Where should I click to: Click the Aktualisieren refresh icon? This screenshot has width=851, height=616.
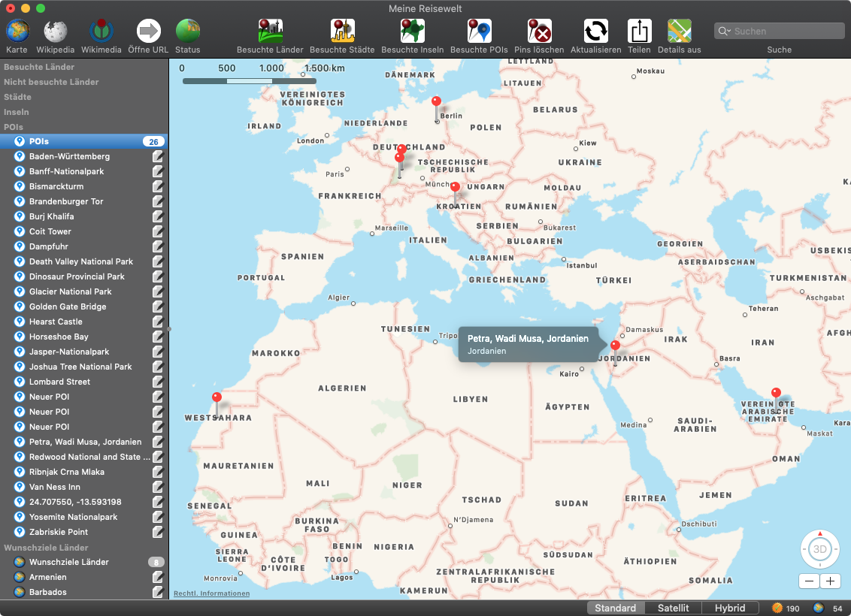pos(595,32)
